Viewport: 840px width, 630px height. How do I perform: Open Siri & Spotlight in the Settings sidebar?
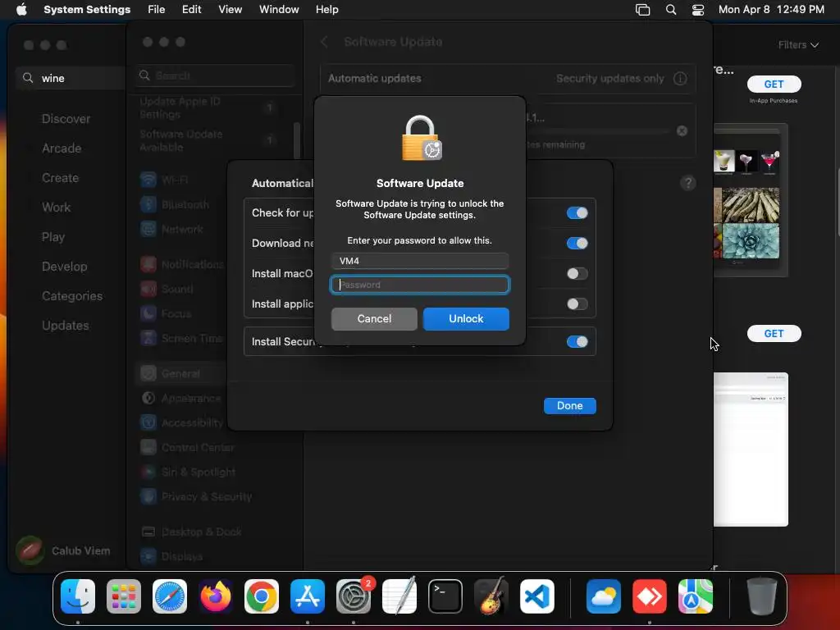(x=188, y=472)
